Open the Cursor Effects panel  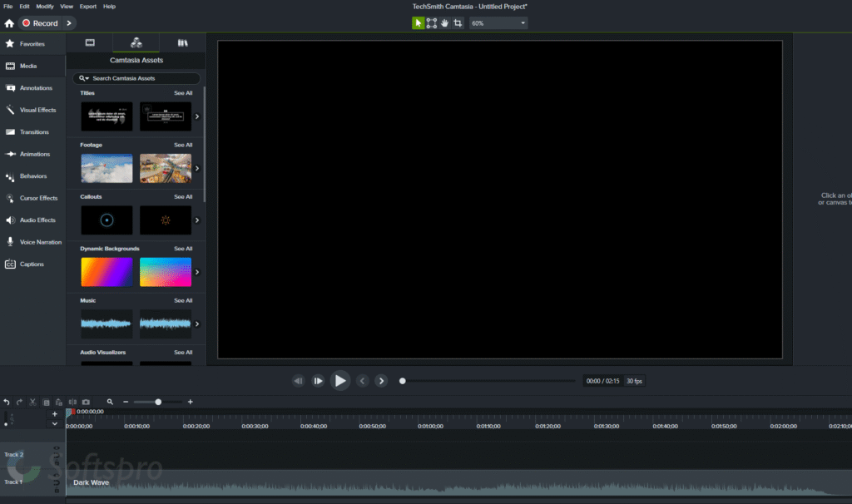32,198
